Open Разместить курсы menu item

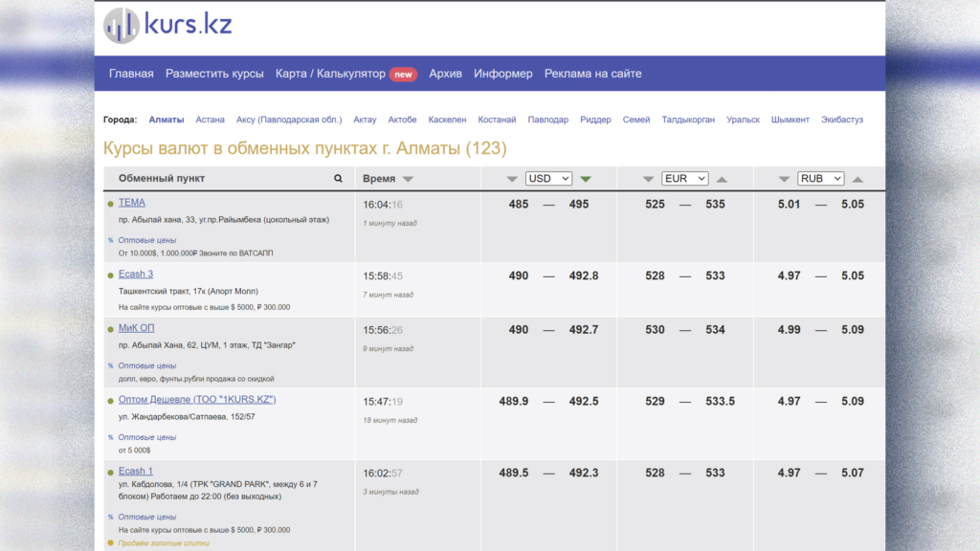(214, 74)
